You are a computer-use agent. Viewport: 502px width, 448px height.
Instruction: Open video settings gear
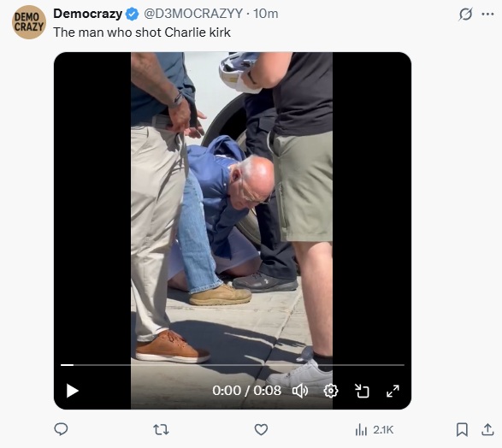click(330, 391)
